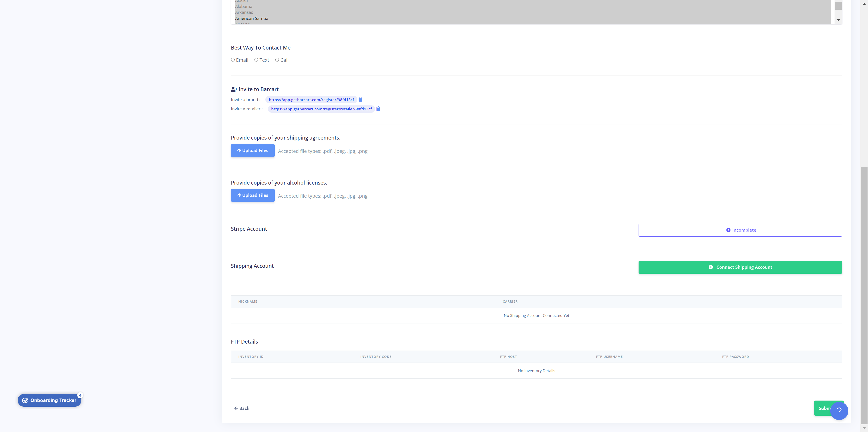Click the user/person icon next to Invite to Barcart
Screen dimensions: 868x432
point(234,89)
